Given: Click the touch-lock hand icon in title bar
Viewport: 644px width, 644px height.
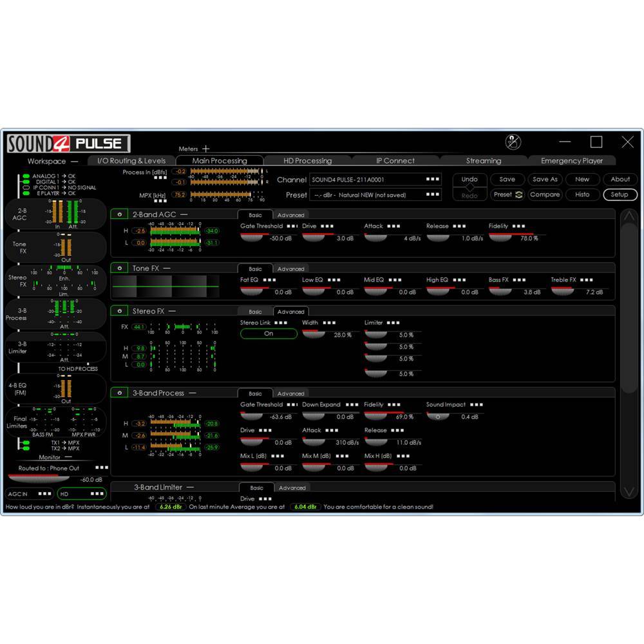Looking at the screenshot, I should [513, 142].
